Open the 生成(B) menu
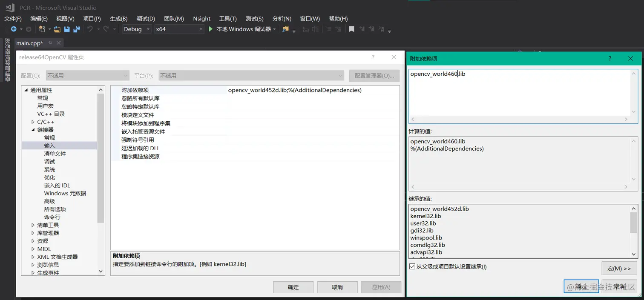The height and width of the screenshot is (300, 644). point(119,19)
